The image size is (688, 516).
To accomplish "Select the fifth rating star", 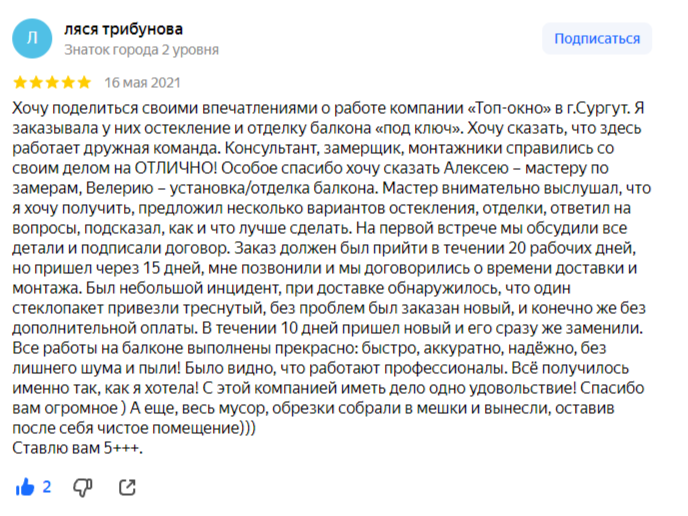I will click(x=84, y=82).
